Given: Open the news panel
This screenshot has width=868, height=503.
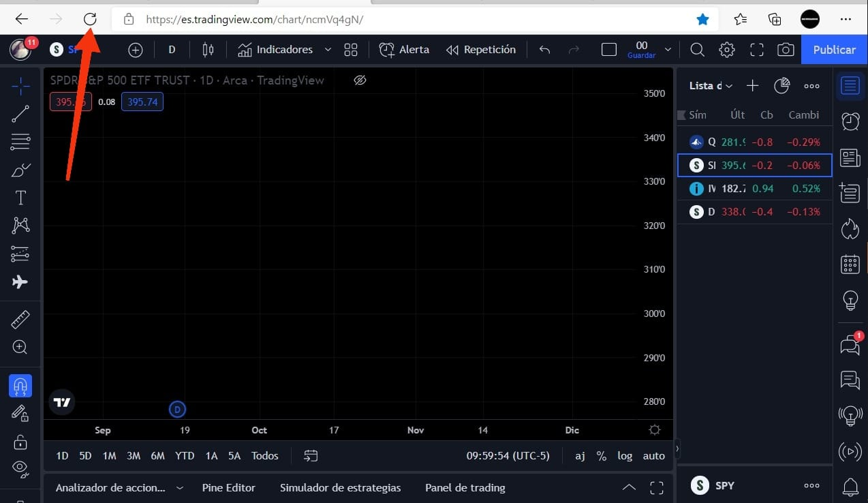Looking at the screenshot, I should click(850, 158).
